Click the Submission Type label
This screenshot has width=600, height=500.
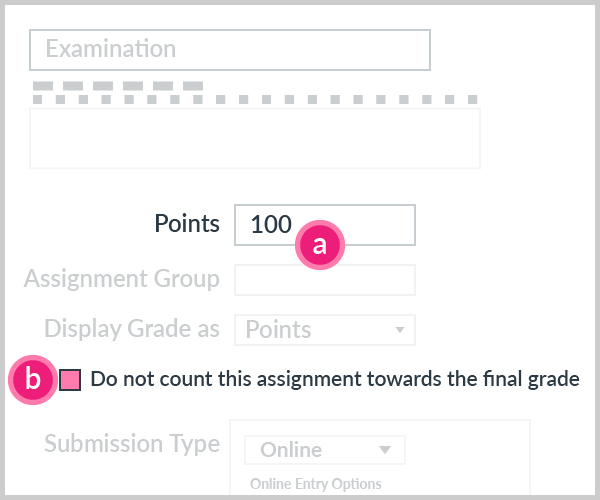tap(132, 444)
